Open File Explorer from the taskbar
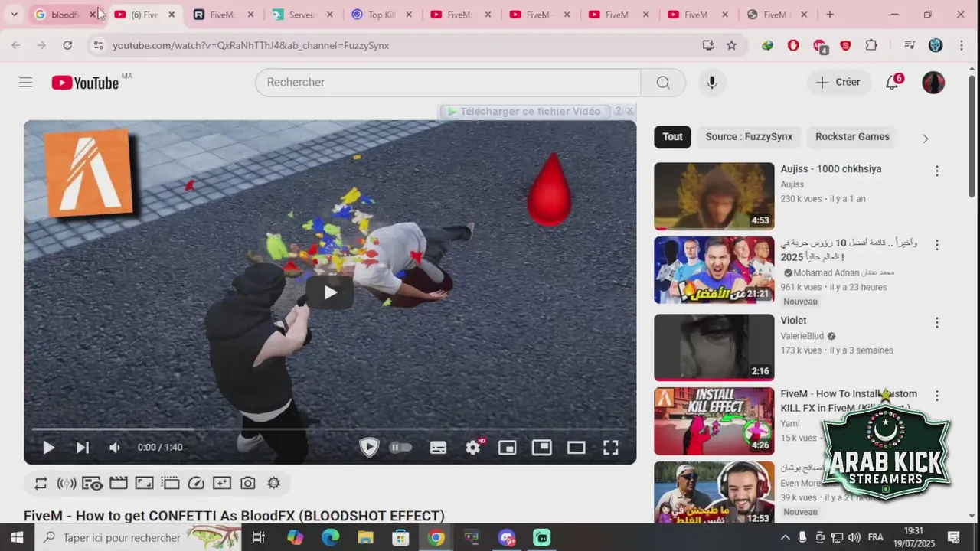 [365, 537]
